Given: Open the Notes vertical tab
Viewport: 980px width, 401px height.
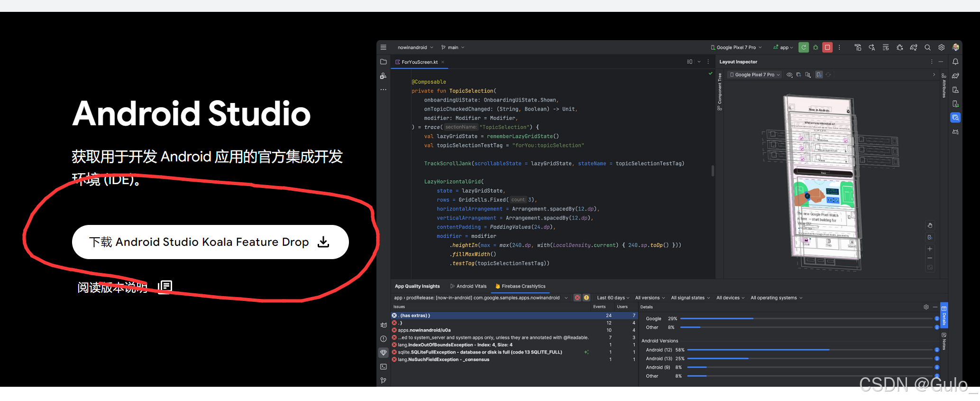Looking at the screenshot, I should pyautogui.click(x=944, y=341).
